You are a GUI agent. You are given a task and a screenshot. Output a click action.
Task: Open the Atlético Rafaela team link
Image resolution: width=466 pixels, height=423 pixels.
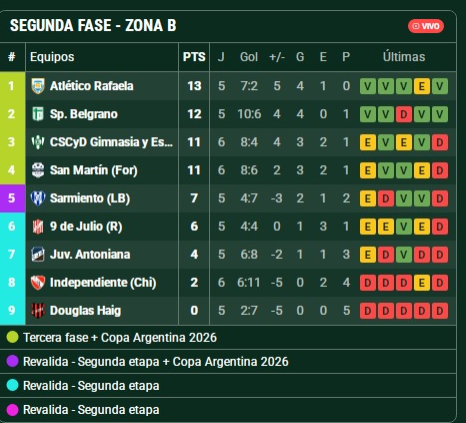pyautogui.click(x=92, y=86)
